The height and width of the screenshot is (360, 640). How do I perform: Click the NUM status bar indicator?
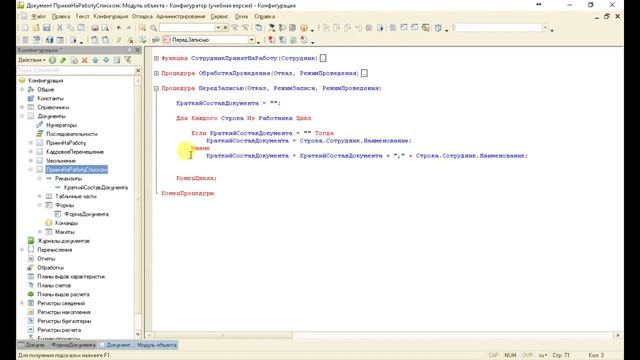(510, 355)
